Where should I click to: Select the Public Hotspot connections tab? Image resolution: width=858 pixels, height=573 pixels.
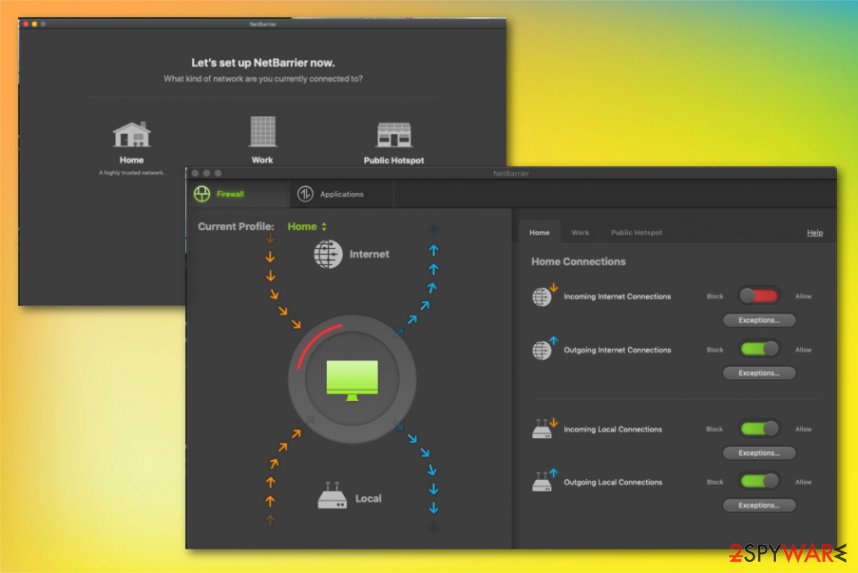[636, 232]
